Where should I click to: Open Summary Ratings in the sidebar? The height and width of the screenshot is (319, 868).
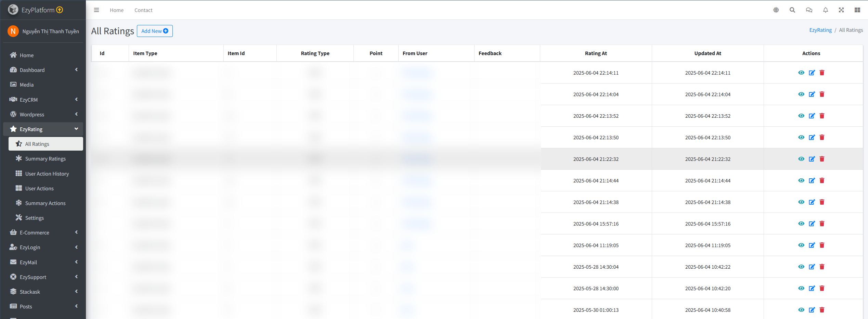tap(45, 159)
